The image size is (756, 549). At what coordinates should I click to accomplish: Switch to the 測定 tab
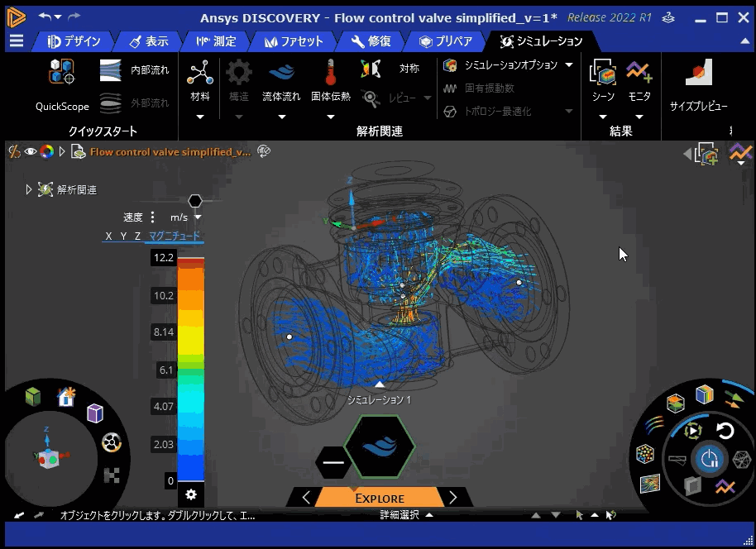(x=216, y=41)
